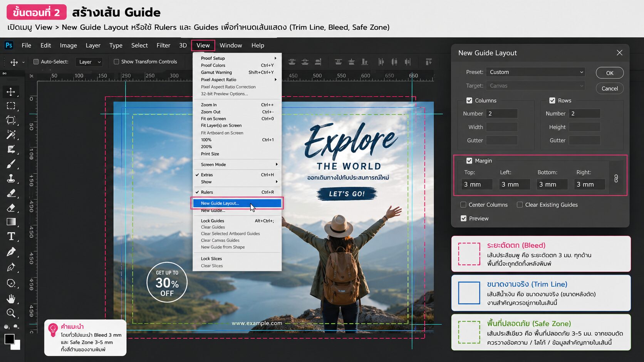Select the solid Pen tool
The height and width of the screenshot is (362, 644).
[11, 252]
